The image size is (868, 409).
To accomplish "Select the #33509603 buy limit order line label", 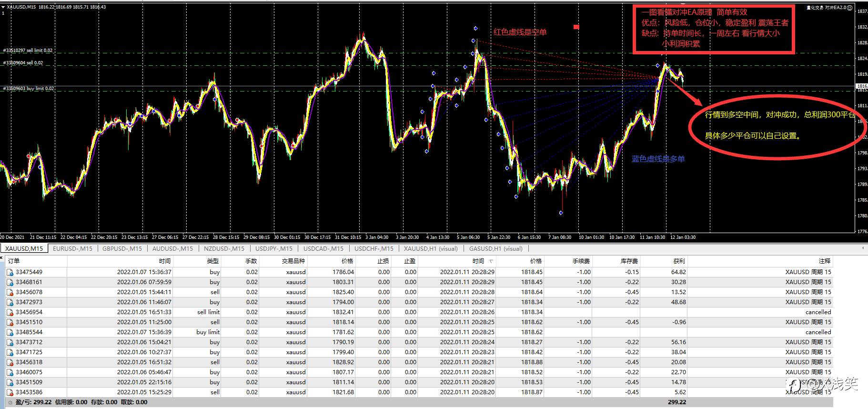I will click(x=29, y=89).
